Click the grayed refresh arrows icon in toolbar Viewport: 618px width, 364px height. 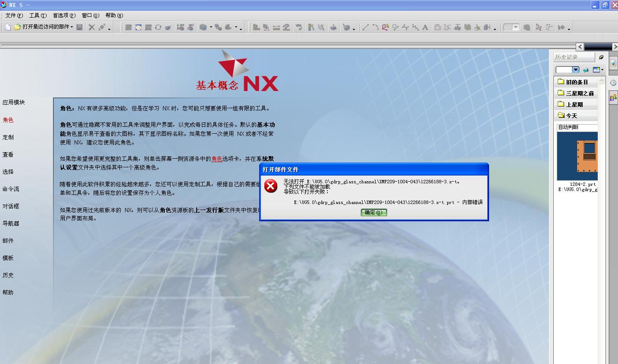[x=158, y=27]
